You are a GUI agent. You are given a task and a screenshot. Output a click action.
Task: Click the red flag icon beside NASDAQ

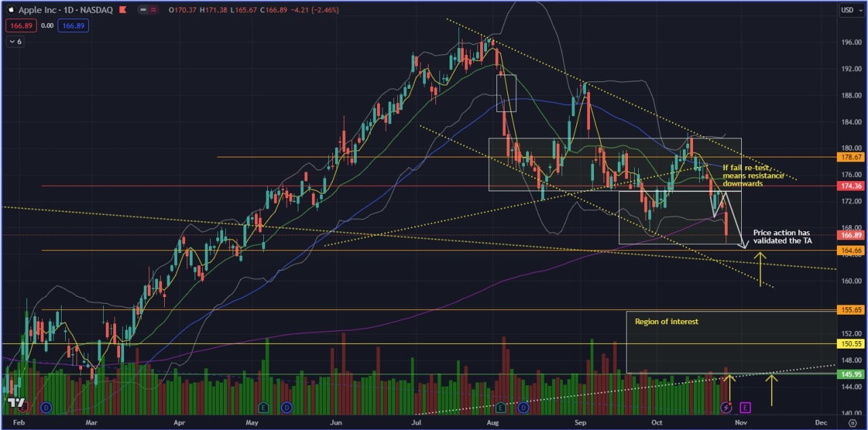[122, 10]
